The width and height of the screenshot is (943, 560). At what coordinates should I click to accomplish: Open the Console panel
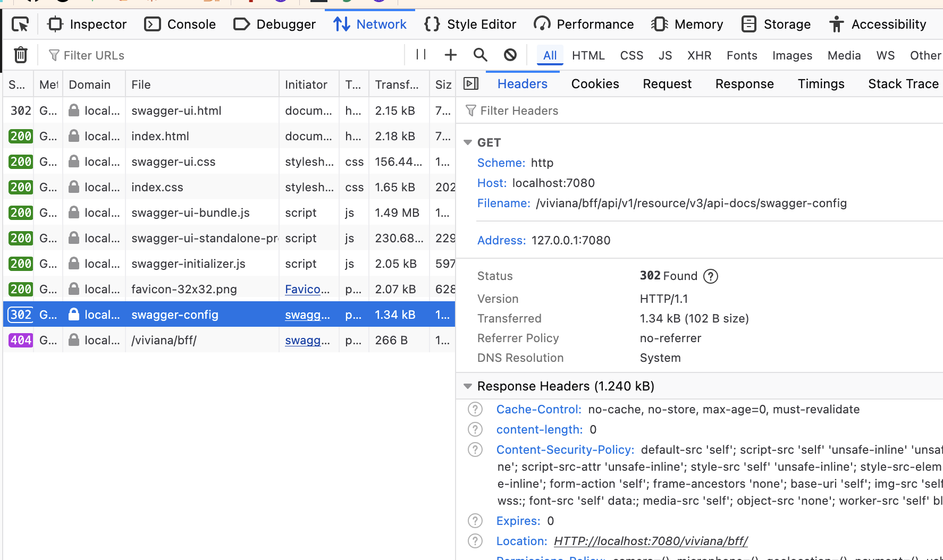click(x=180, y=24)
